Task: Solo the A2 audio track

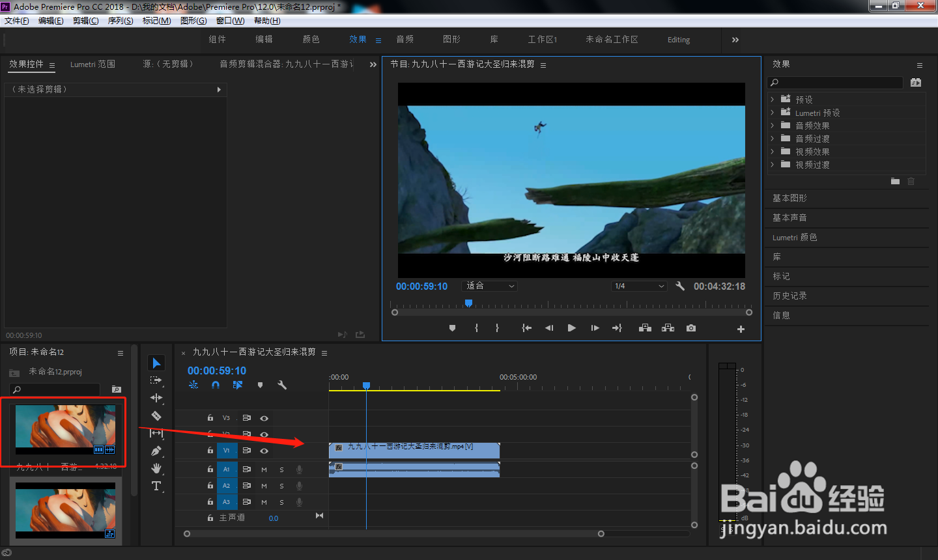Action: 281,486
